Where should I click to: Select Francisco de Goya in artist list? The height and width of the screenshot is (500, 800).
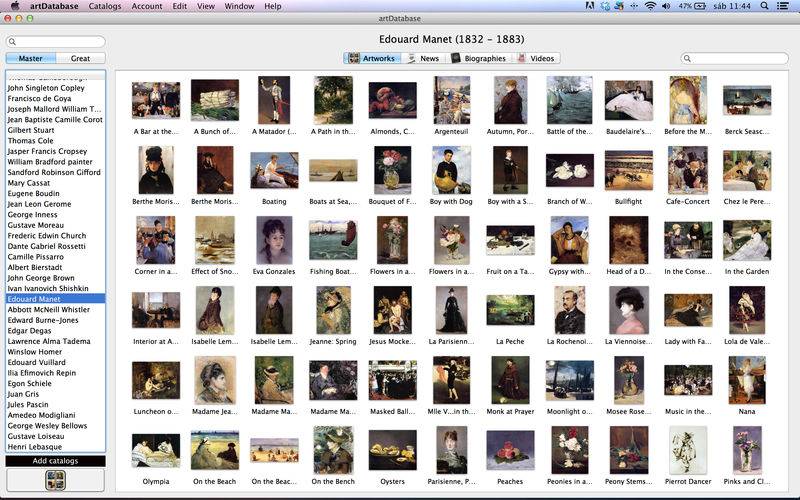(55, 98)
